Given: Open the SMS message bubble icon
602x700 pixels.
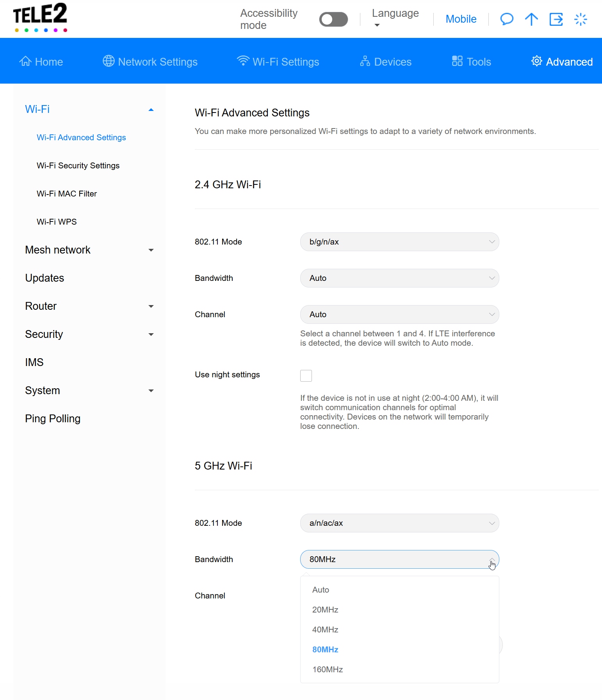Looking at the screenshot, I should coord(506,19).
